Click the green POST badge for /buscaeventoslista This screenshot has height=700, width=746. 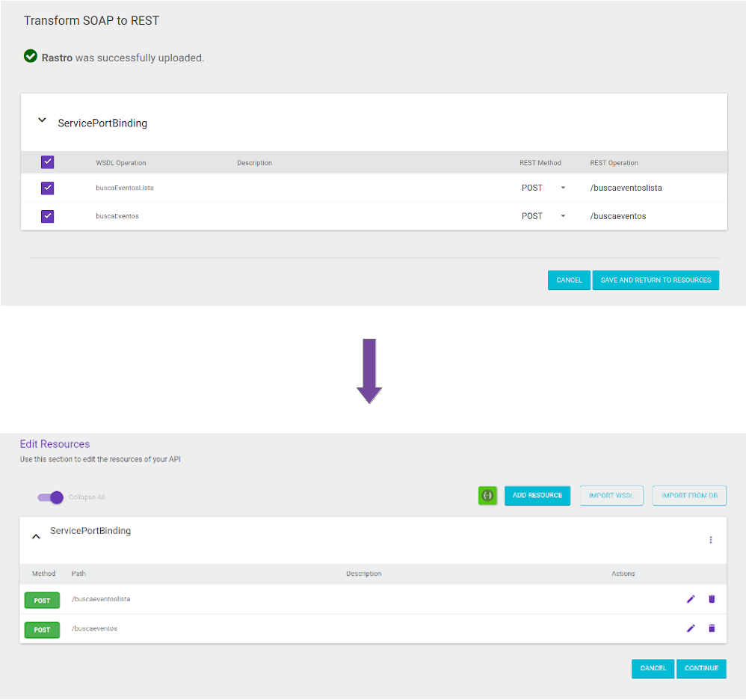(42, 600)
